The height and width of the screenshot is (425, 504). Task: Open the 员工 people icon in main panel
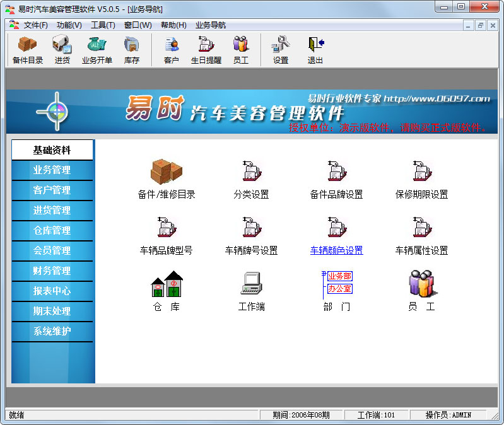(x=423, y=283)
